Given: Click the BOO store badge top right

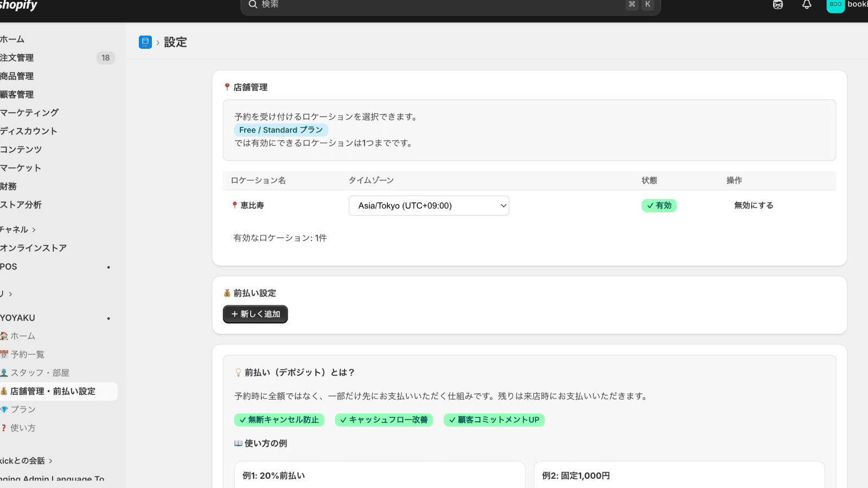Looking at the screenshot, I should (835, 5).
